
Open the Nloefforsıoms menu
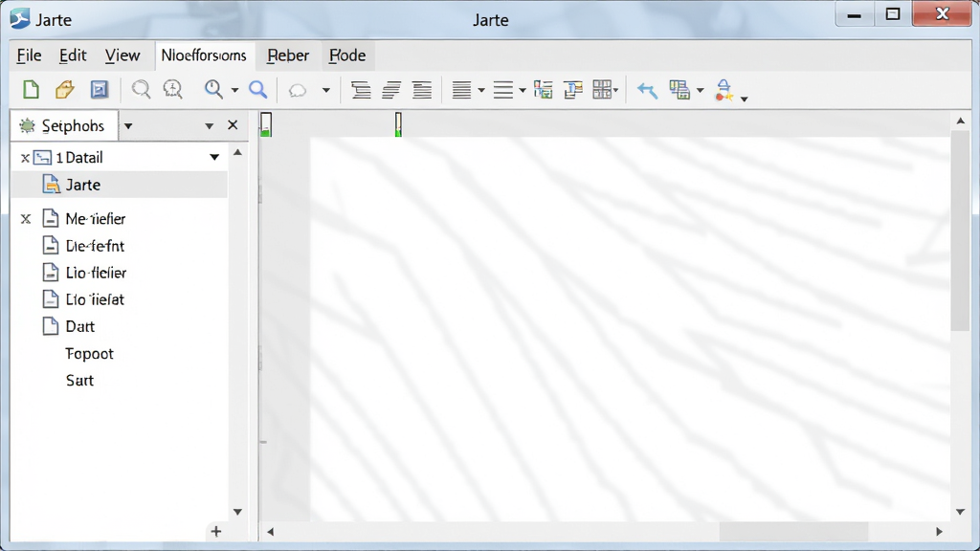204,55
